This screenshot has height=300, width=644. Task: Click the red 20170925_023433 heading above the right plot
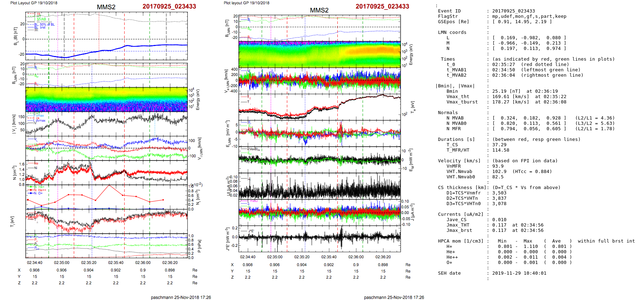point(382,6)
